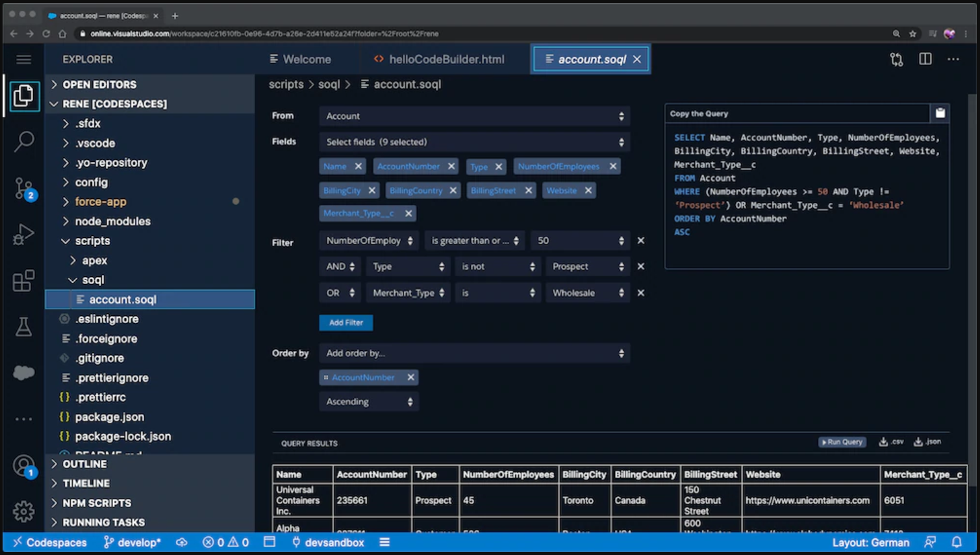
Task: Click the notifications bell in status bar
Action: pyautogui.click(x=957, y=542)
